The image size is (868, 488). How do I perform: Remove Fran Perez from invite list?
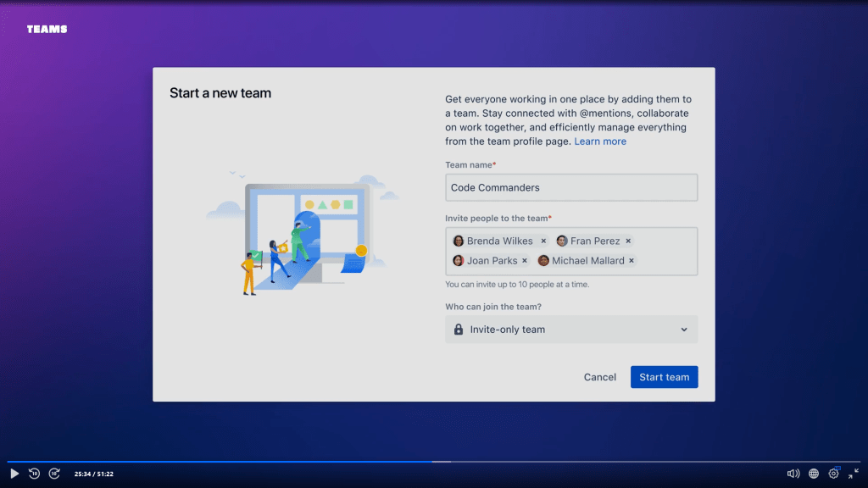[628, 241]
